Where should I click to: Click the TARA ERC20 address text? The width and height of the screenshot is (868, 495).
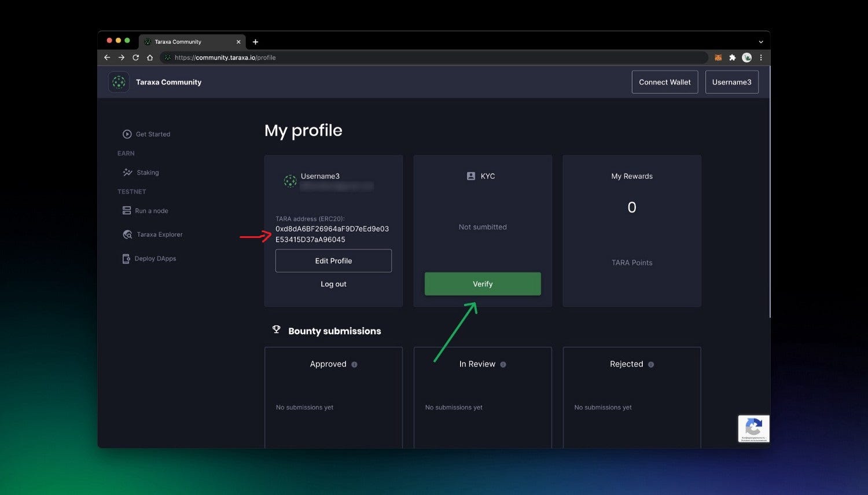[332, 234]
